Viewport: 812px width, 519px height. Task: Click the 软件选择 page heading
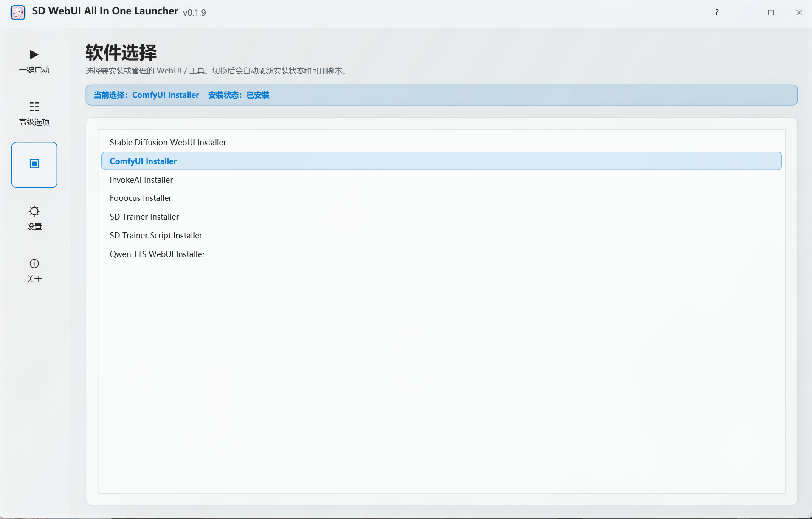[x=121, y=53]
